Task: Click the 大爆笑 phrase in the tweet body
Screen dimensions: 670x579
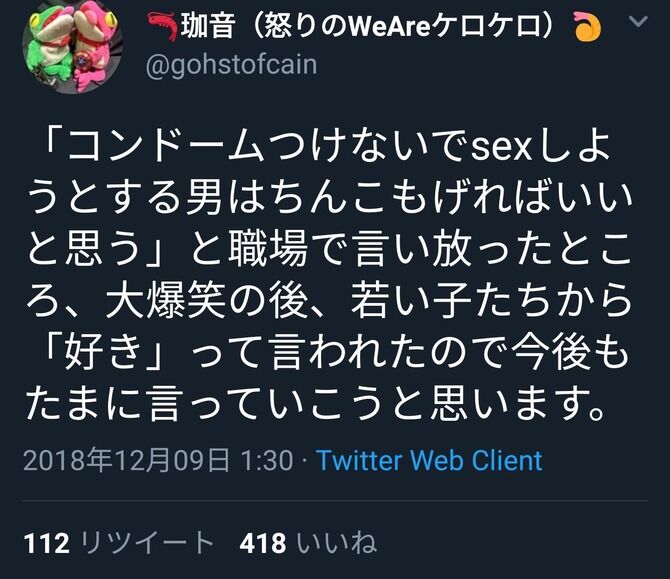Action: tap(165, 302)
